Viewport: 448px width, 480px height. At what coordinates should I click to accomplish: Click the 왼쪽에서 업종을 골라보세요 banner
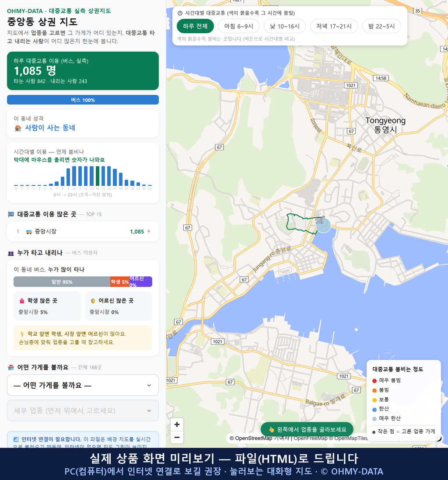(x=307, y=429)
